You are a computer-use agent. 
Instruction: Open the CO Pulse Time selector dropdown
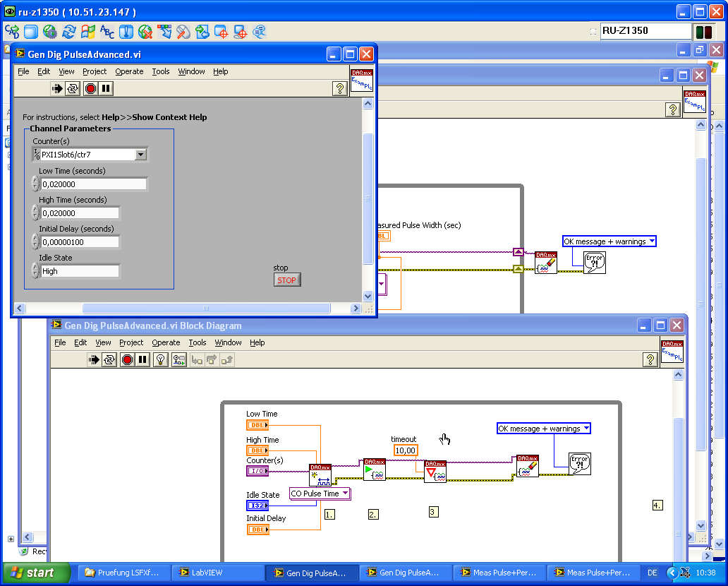[346, 493]
